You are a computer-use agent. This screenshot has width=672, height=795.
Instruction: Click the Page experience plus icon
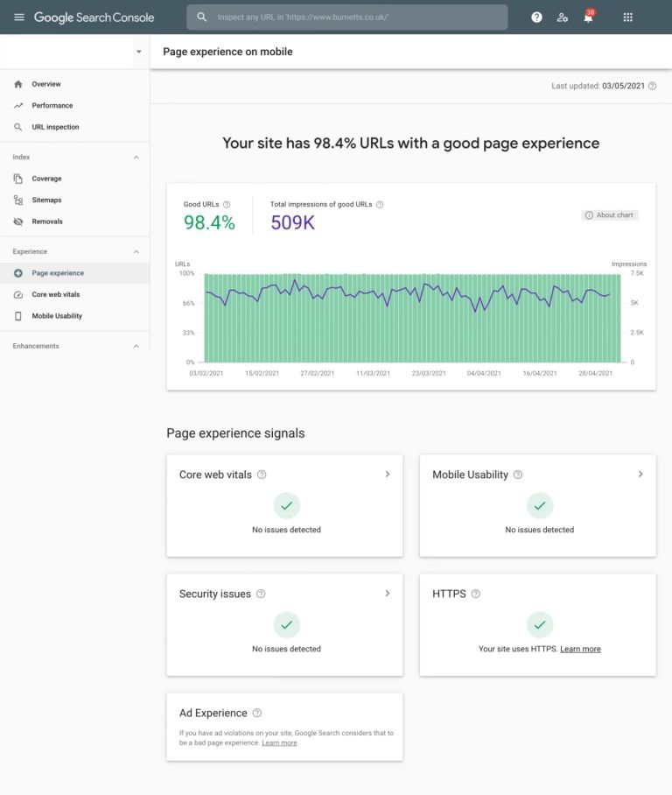[x=18, y=273]
